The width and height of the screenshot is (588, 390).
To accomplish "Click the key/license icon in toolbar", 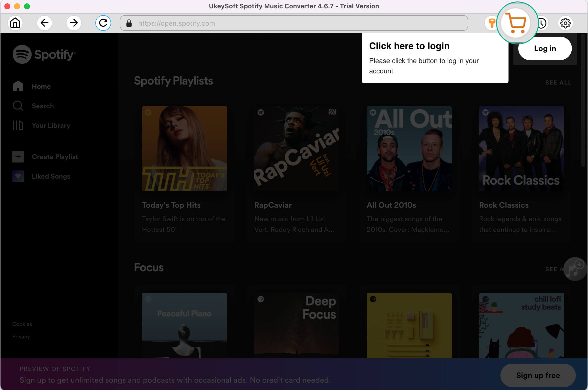I will pos(491,23).
